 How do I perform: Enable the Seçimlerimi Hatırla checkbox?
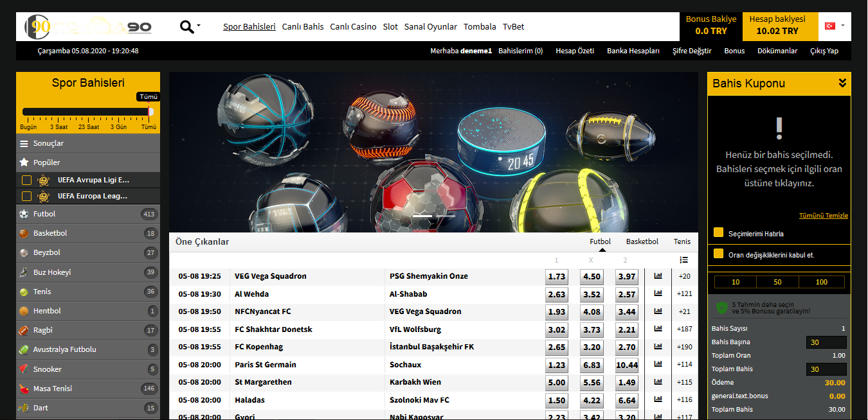tap(718, 233)
